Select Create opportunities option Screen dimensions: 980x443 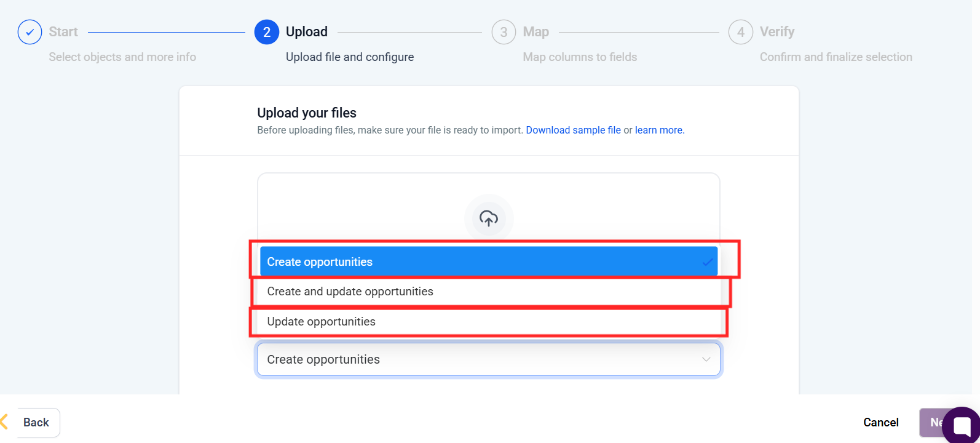[320, 262]
